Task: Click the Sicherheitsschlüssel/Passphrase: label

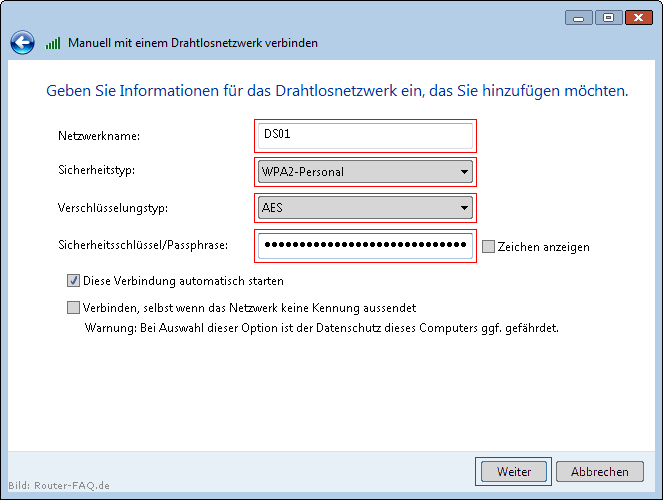Action: click(x=143, y=245)
